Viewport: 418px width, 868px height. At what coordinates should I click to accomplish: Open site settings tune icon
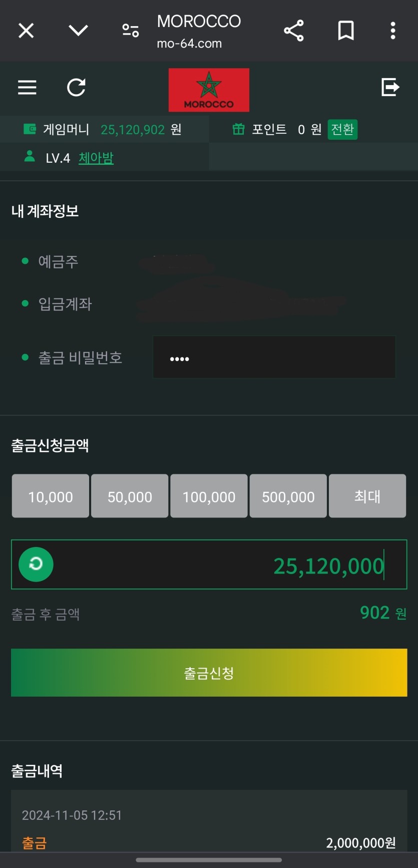tap(131, 31)
